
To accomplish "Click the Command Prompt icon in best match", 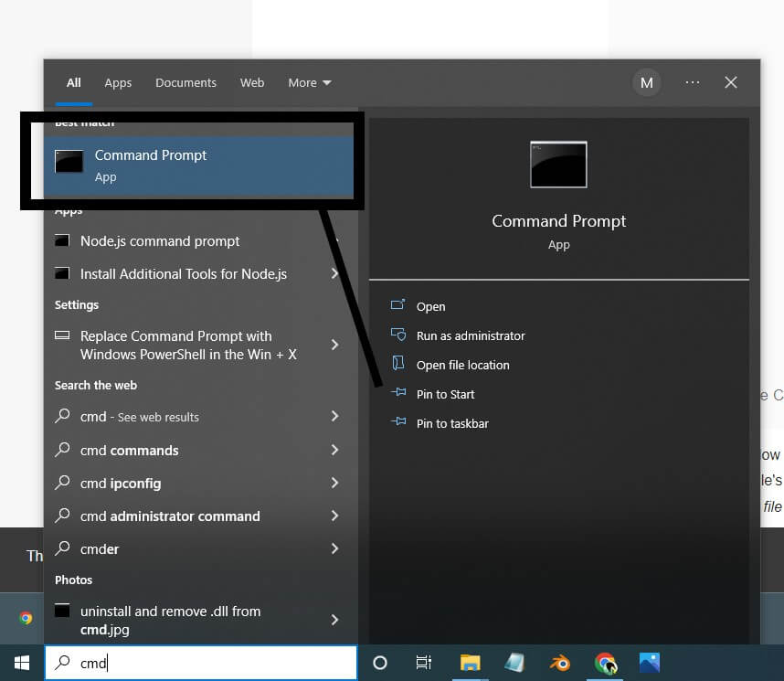I will point(69,161).
